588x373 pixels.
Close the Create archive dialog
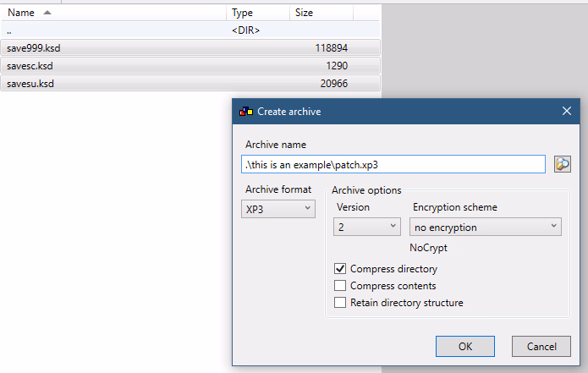pos(567,112)
